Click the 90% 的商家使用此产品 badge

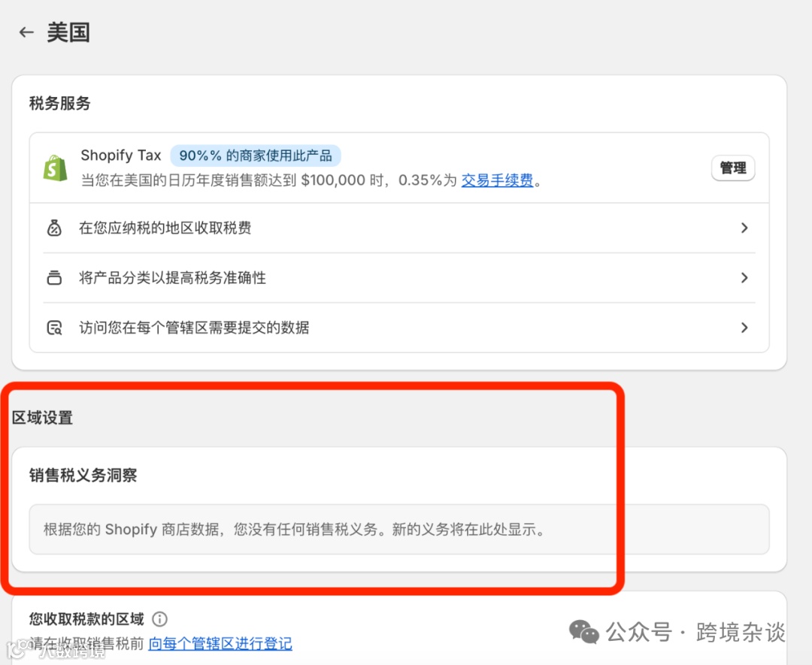(256, 156)
